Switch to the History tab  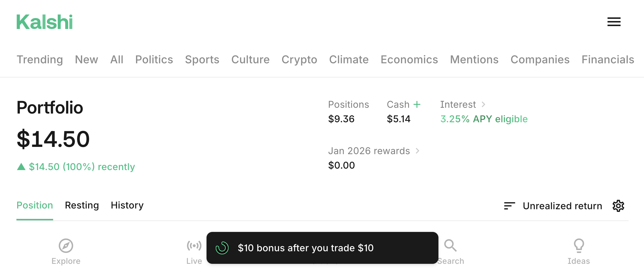coord(127,205)
